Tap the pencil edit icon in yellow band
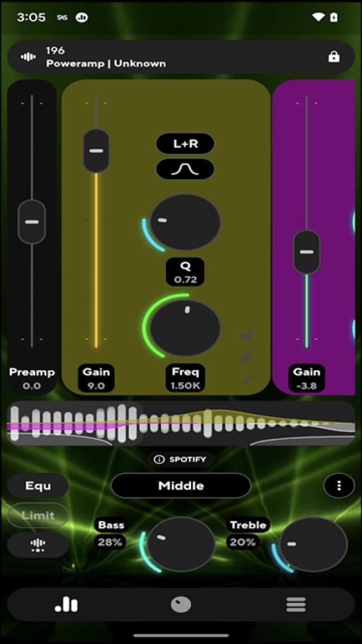This screenshot has height=644, width=362. 247,380
